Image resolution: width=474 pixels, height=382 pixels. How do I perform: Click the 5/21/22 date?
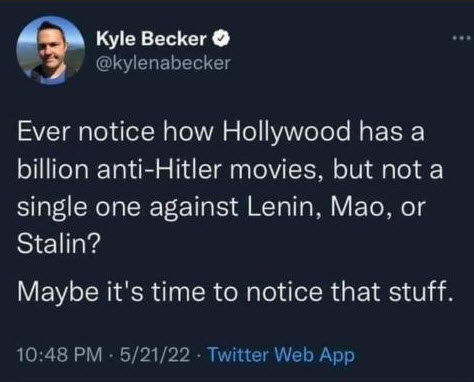click(155, 355)
